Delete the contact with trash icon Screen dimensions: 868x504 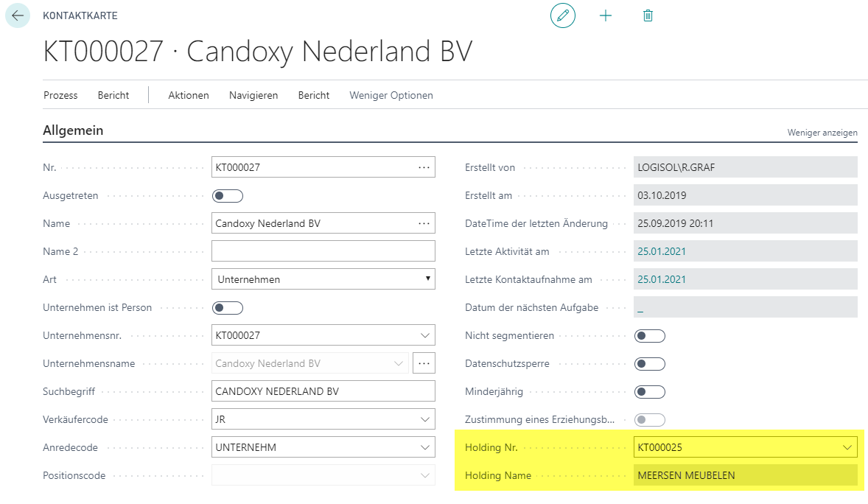(x=648, y=15)
